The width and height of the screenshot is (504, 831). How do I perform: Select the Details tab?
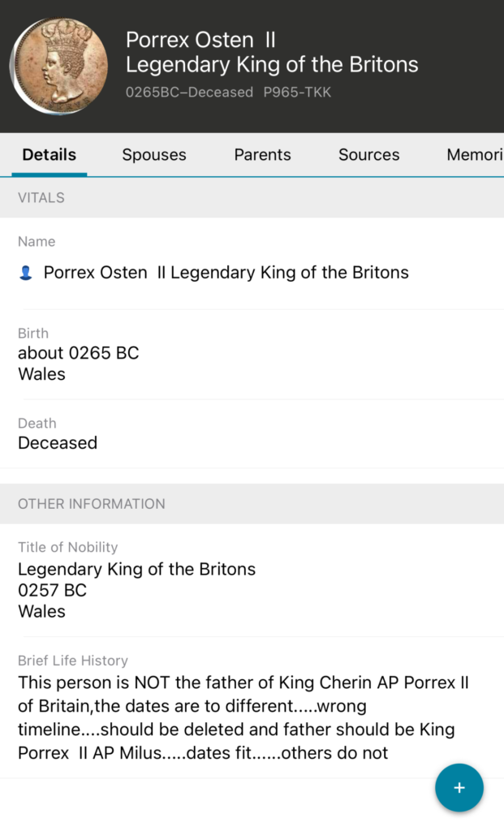click(50, 155)
